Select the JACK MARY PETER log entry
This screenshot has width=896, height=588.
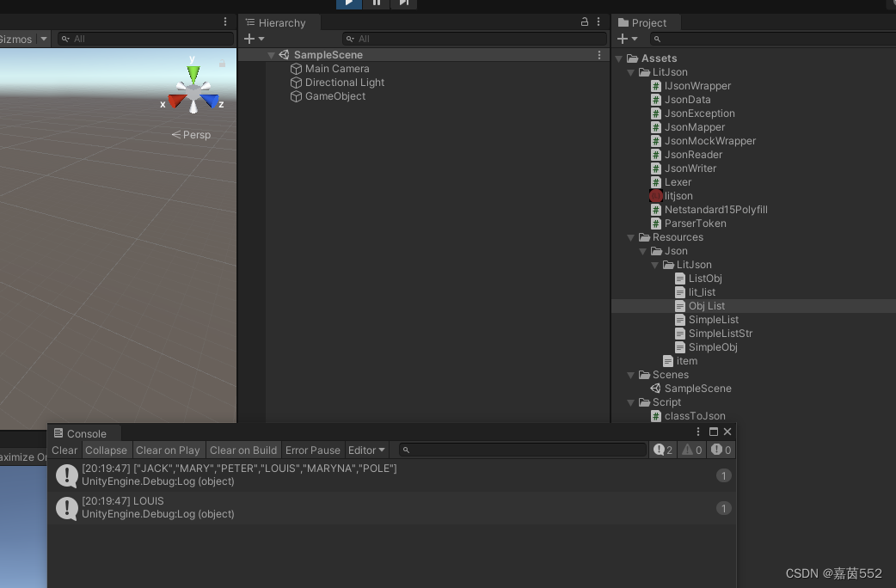pos(392,475)
